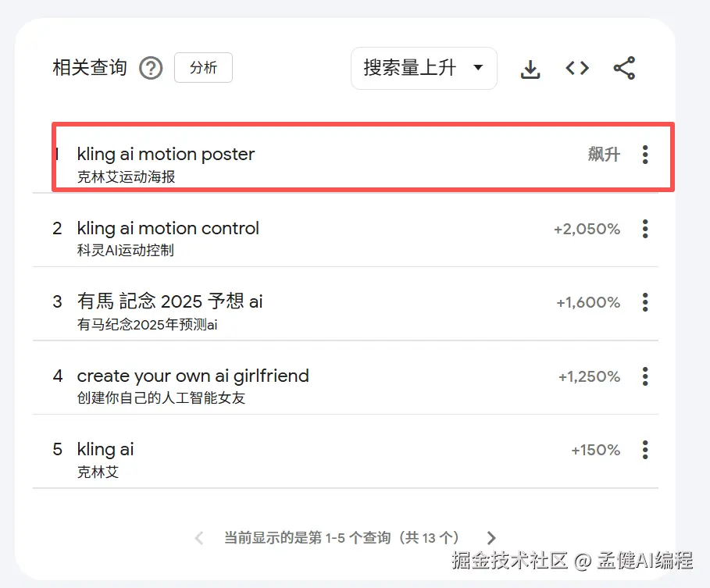Open the embed code icon

[x=577, y=69]
